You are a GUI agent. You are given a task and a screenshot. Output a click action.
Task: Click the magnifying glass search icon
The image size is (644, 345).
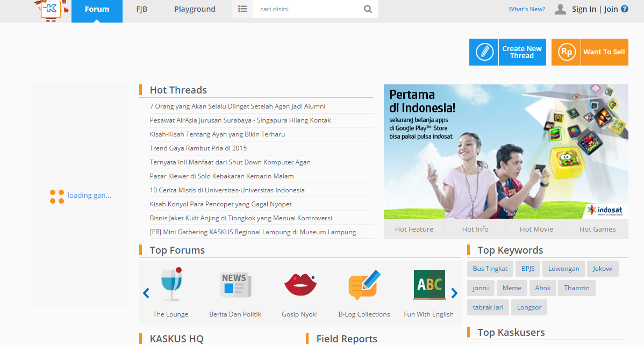[368, 9]
